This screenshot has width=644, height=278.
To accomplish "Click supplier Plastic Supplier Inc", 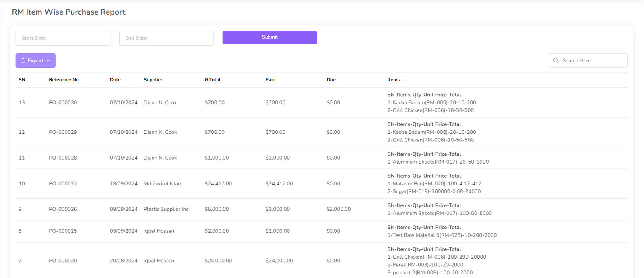I will pyautogui.click(x=166, y=209).
